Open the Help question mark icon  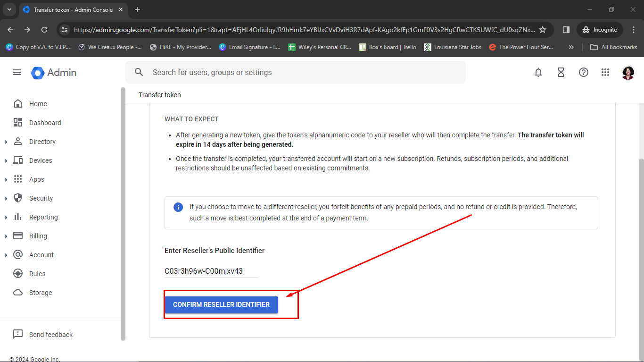point(584,72)
